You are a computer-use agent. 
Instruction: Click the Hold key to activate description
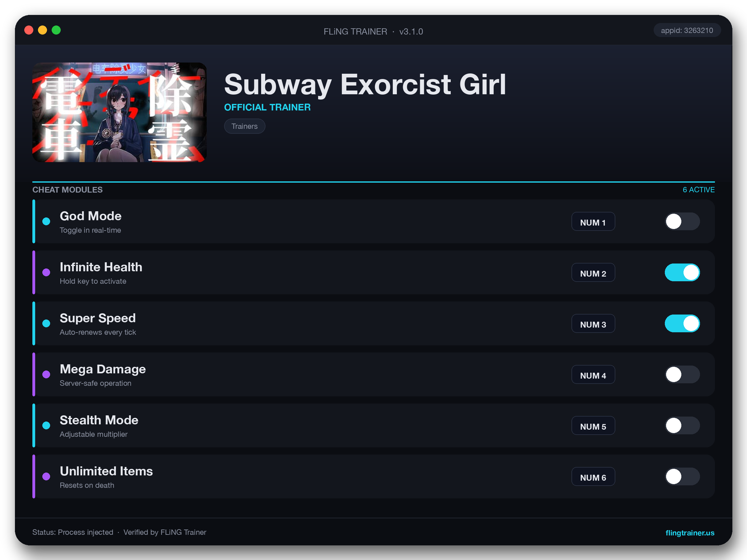pyautogui.click(x=93, y=281)
